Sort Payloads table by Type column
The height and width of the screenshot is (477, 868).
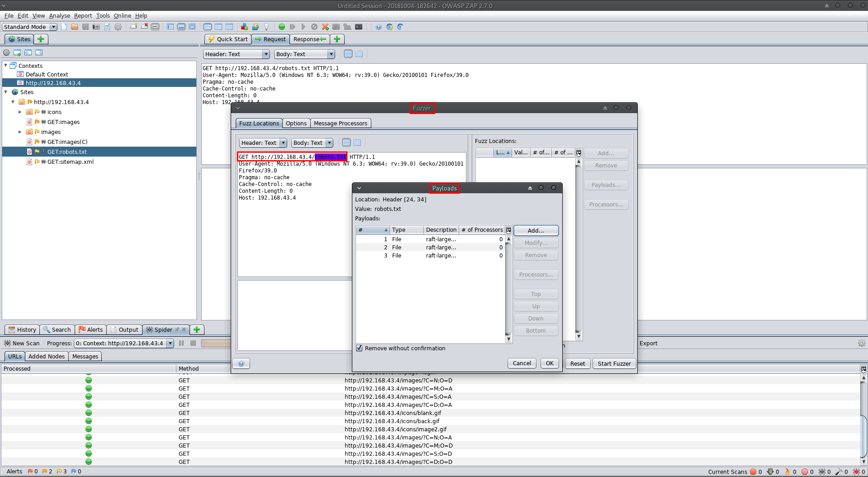406,230
